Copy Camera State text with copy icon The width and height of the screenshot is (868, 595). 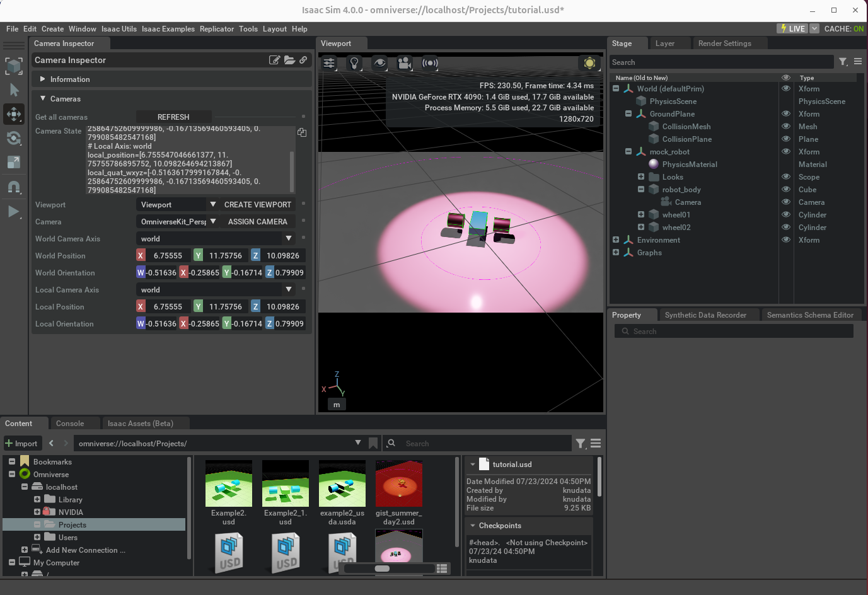point(302,132)
